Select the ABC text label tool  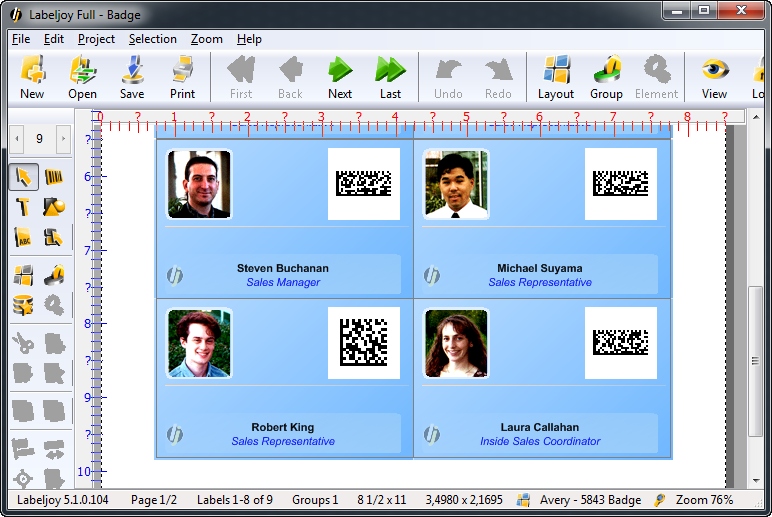(x=23, y=237)
